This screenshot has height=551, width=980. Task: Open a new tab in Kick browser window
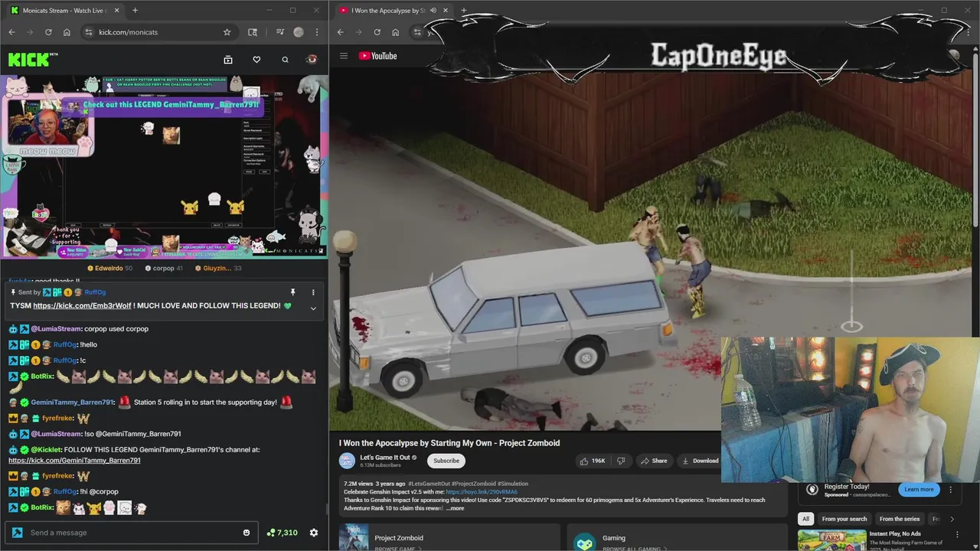coord(135,10)
